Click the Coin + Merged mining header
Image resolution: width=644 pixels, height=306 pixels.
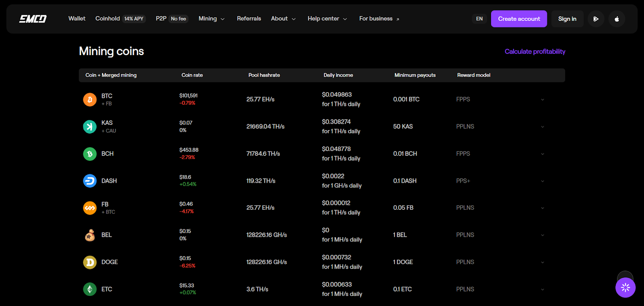[111, 75]
